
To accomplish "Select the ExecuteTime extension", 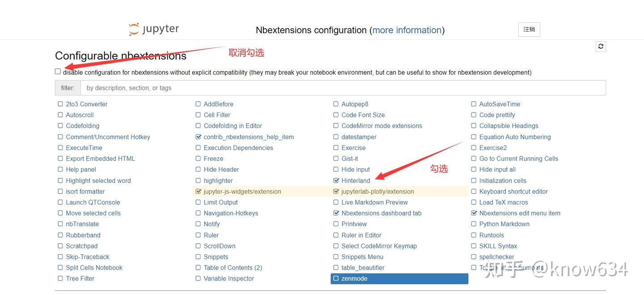I will 84,148.
